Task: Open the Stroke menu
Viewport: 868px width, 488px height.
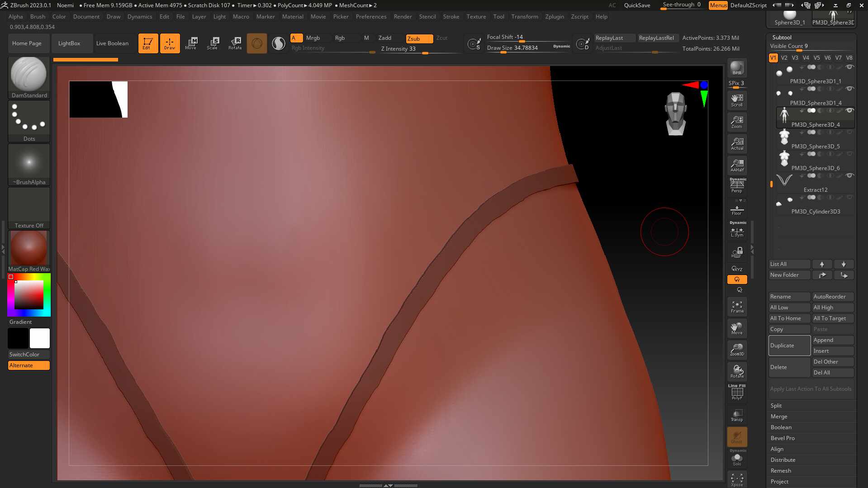Action: coord(451,17)
